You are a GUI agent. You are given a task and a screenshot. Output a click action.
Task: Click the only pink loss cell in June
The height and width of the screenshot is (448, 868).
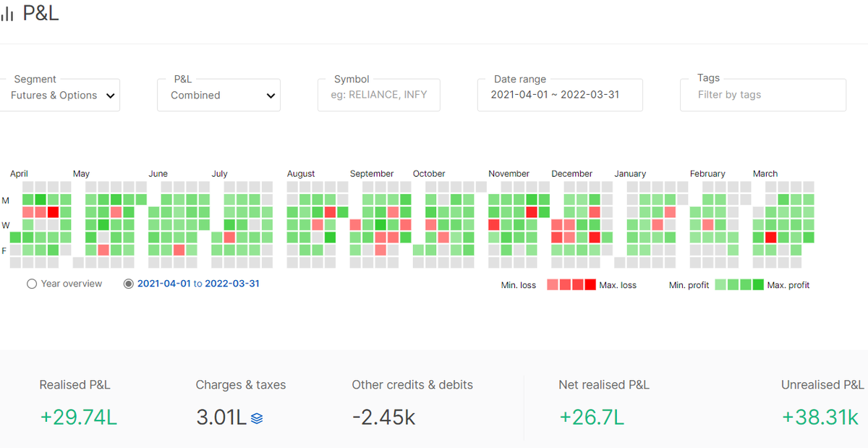(x=179, y=250)
